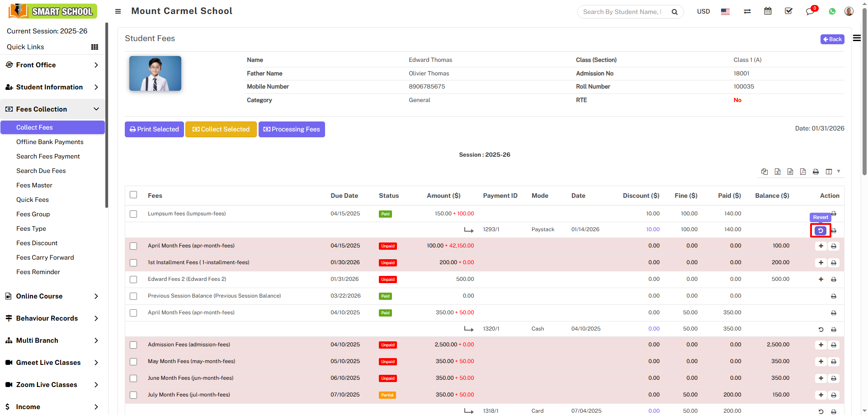868x415 pixels.
Task: Open Quick Links grid icon
Action: (x=94, y=47)
